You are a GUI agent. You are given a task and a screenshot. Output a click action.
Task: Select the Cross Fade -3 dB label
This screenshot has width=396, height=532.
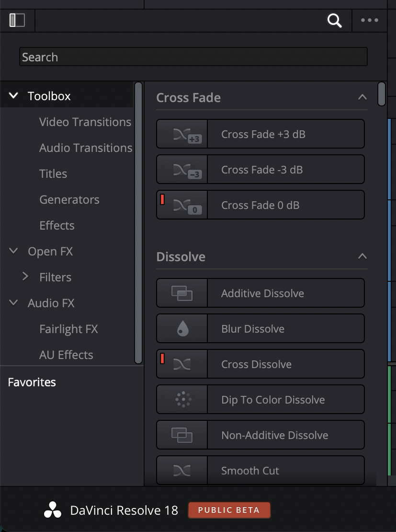click(x=262, y=169)
